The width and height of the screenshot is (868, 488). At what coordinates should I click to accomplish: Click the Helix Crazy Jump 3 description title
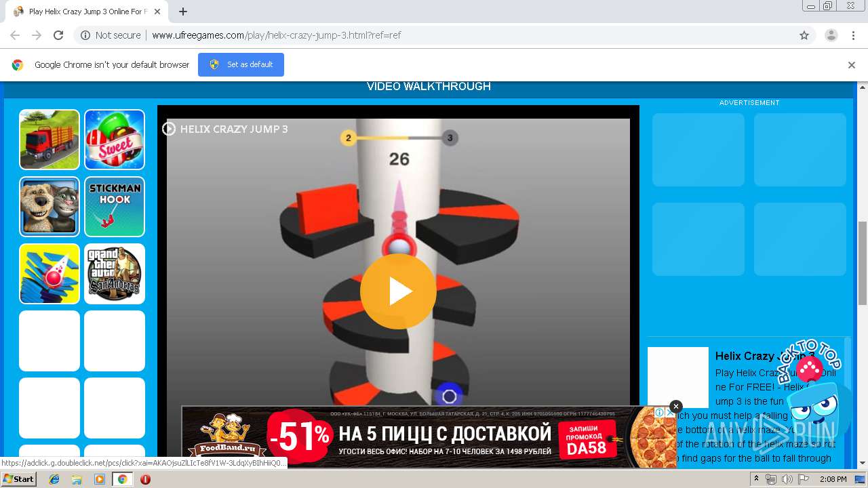tap(765, 356)
